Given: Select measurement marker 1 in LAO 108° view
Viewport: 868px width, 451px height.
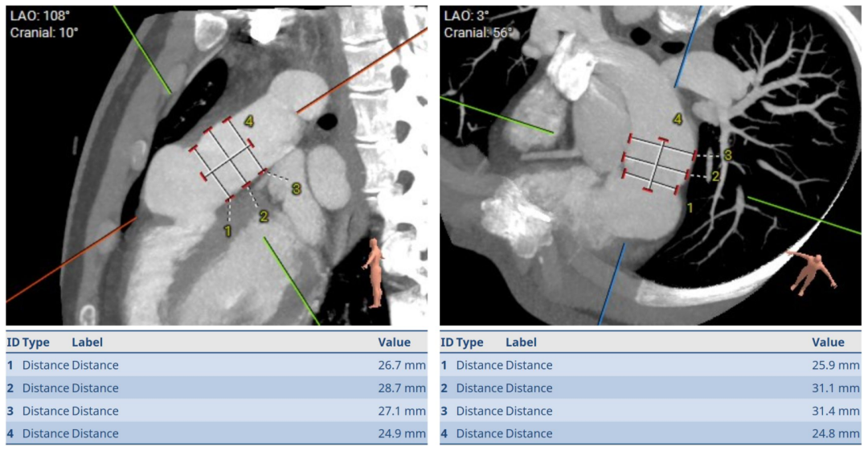Looking at the screenshot, I should coord(227,231).
